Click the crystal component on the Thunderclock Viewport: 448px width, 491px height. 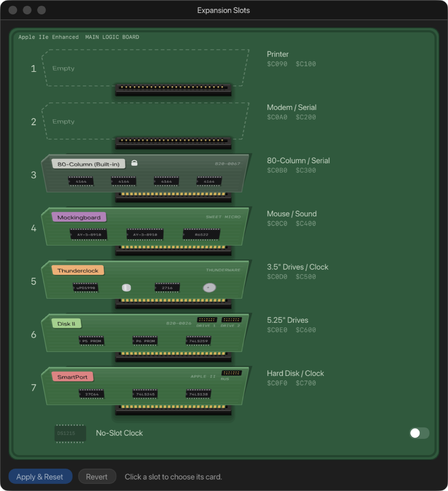coord(127,288)
